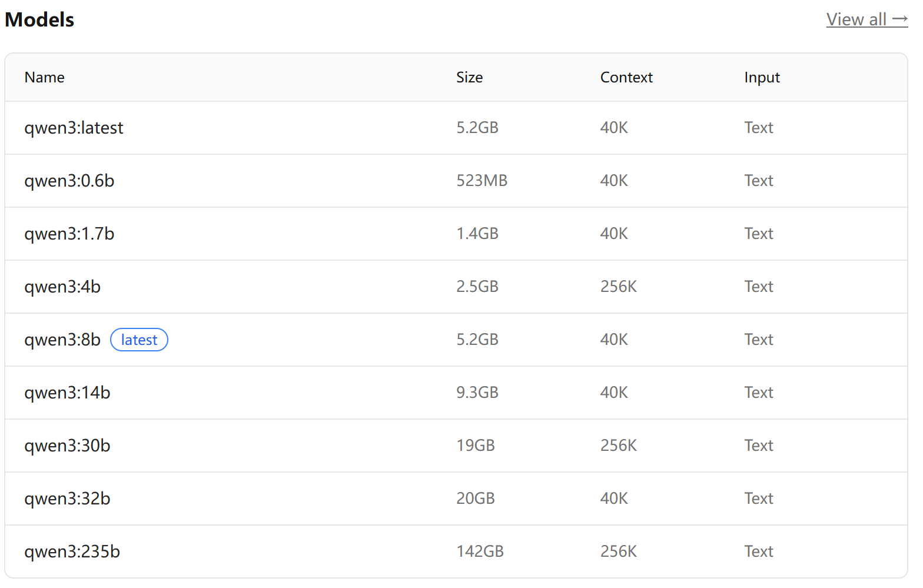Click the 9.3GB size value
Image resolution: width=923 pixels, height=588 pixels.
point(477,393)
